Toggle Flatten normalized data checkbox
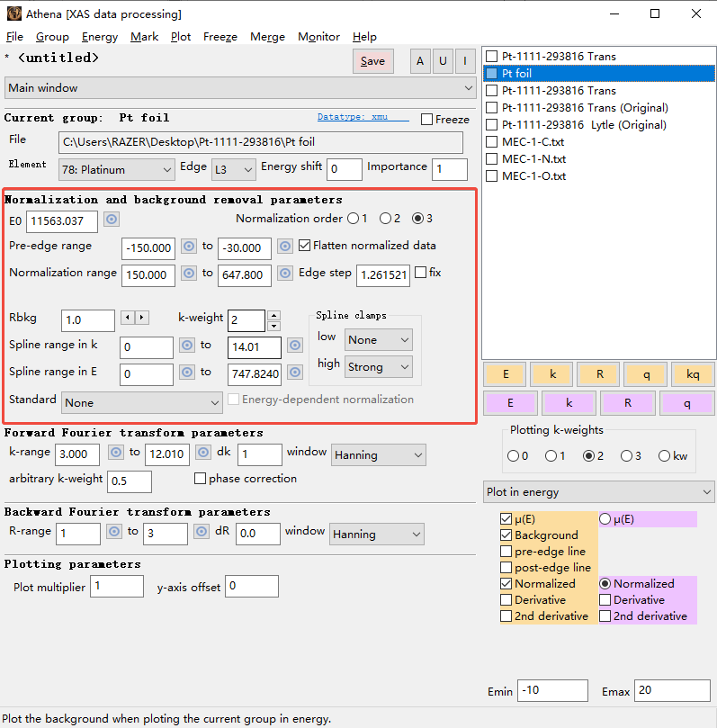 tap(305, 246)
